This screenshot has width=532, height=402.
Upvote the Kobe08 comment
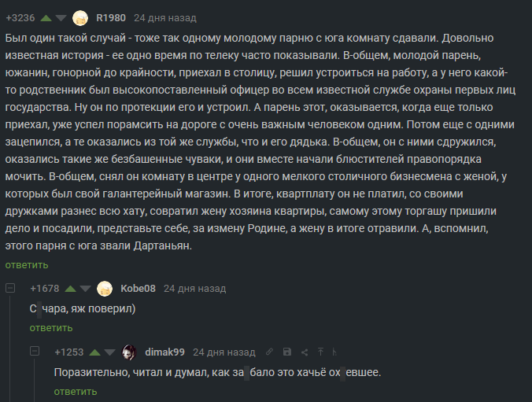(x=72, y=289)
